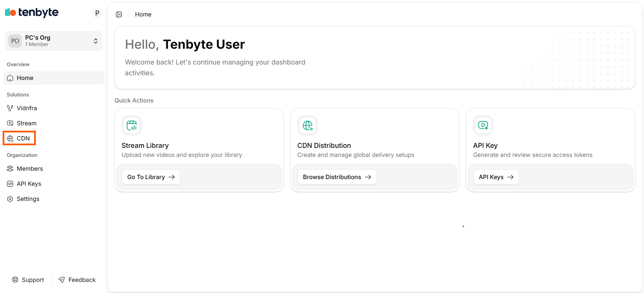Click the Feedback paper plane icon
This screenshot has width=644, height=293.
pos(62,280)
